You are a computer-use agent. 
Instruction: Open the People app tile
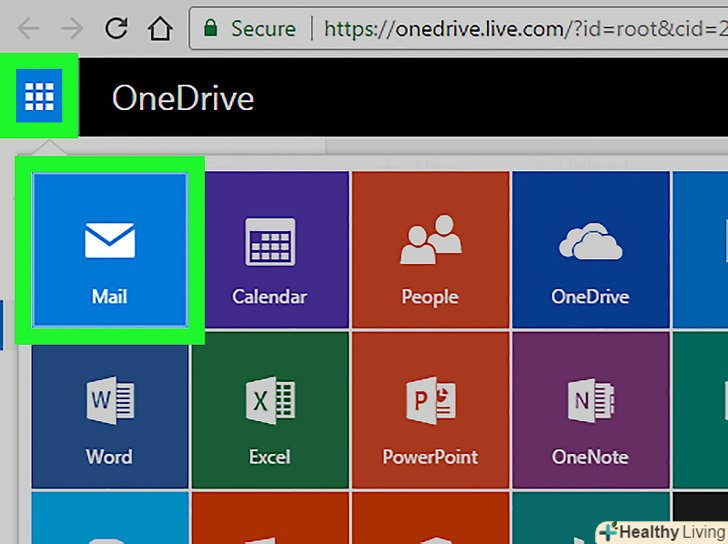click(430, 250)
